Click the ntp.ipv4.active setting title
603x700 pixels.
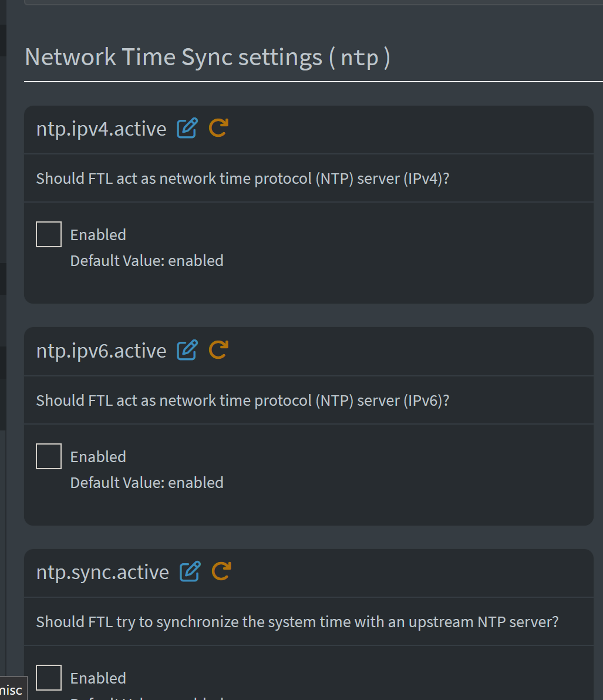102,129
